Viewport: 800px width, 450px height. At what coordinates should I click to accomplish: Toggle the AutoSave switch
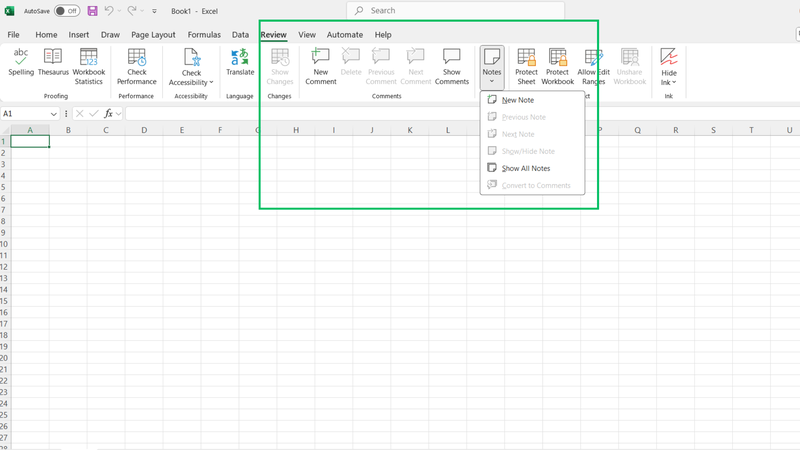point(67,11)
